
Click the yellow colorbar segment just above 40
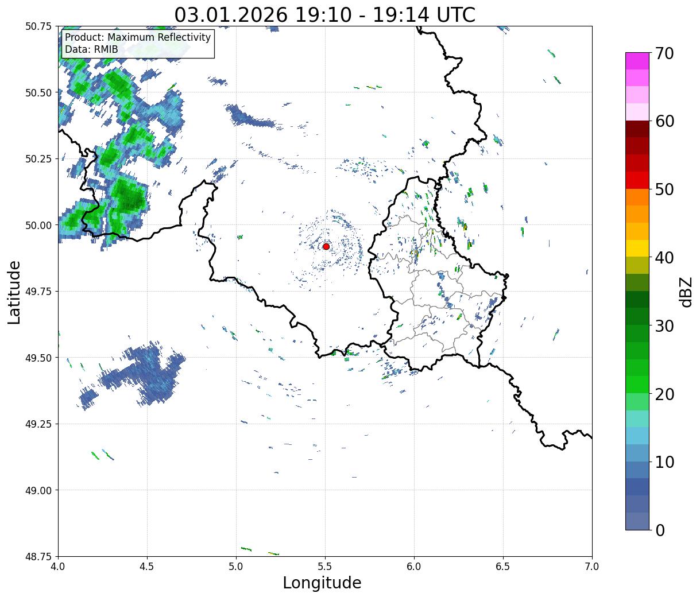click(x=637, y=248)
